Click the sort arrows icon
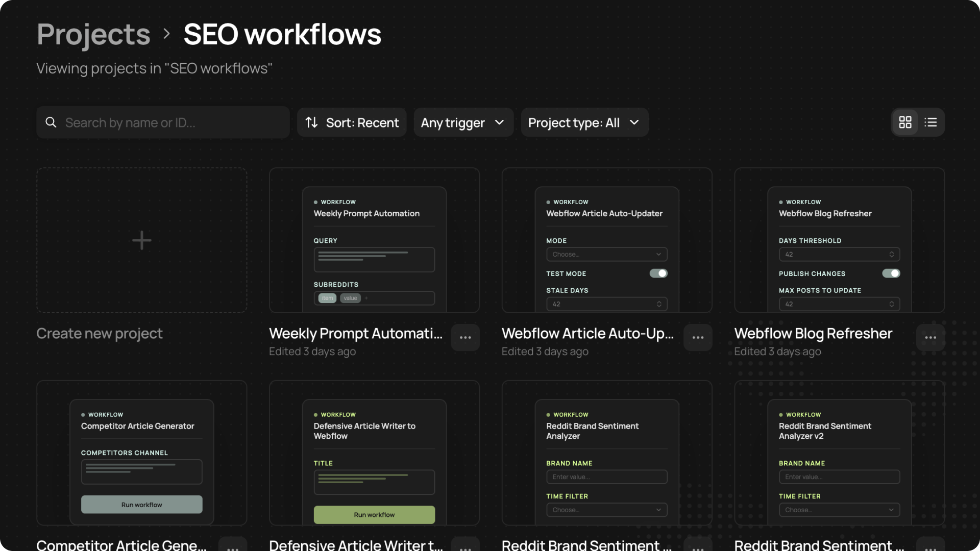This screenshot has height=551, width=980. [x=311, y=122]
